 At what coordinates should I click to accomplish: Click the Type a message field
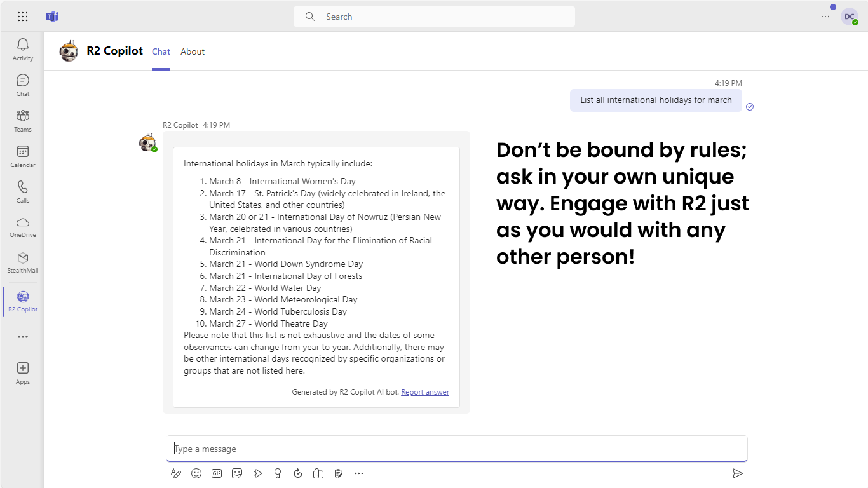tap(457, 449)
